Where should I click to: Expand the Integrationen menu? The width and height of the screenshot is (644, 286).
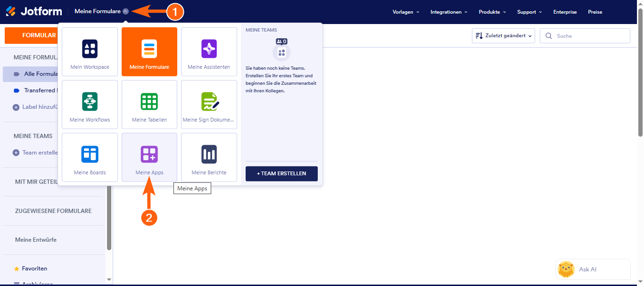click(x=449, y=12)
